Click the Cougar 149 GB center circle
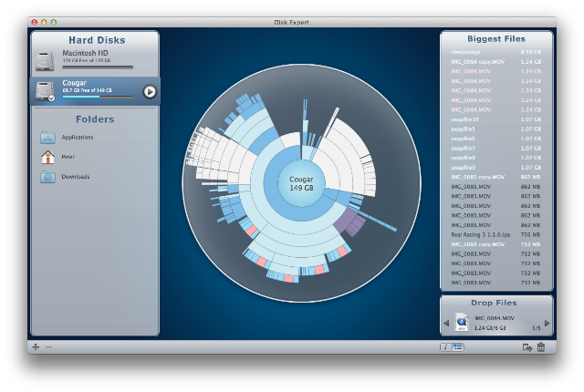This screenshot has height=392, width=584. 301,183
